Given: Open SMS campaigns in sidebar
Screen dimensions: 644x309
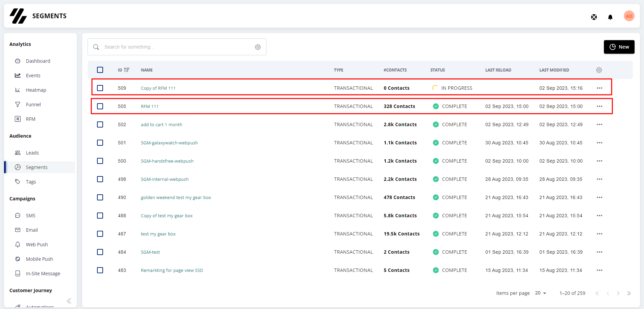Looking at the screenshot, I should [31, 216].
